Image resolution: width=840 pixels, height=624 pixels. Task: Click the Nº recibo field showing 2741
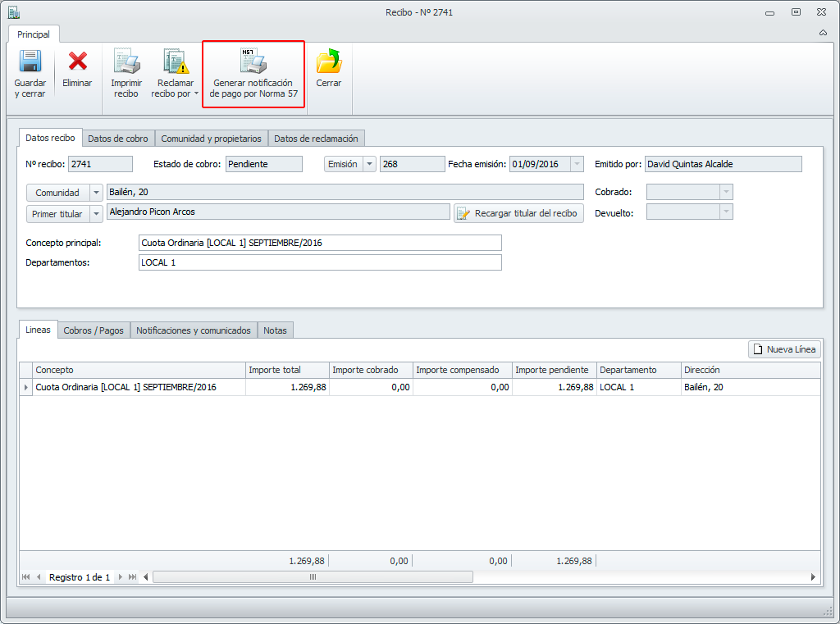(100, 164)
